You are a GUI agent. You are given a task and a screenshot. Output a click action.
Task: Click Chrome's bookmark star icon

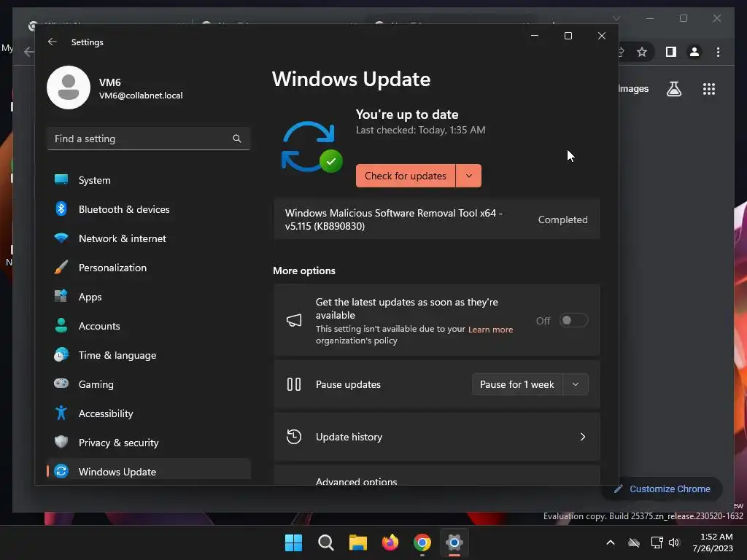tap(642, 52)
